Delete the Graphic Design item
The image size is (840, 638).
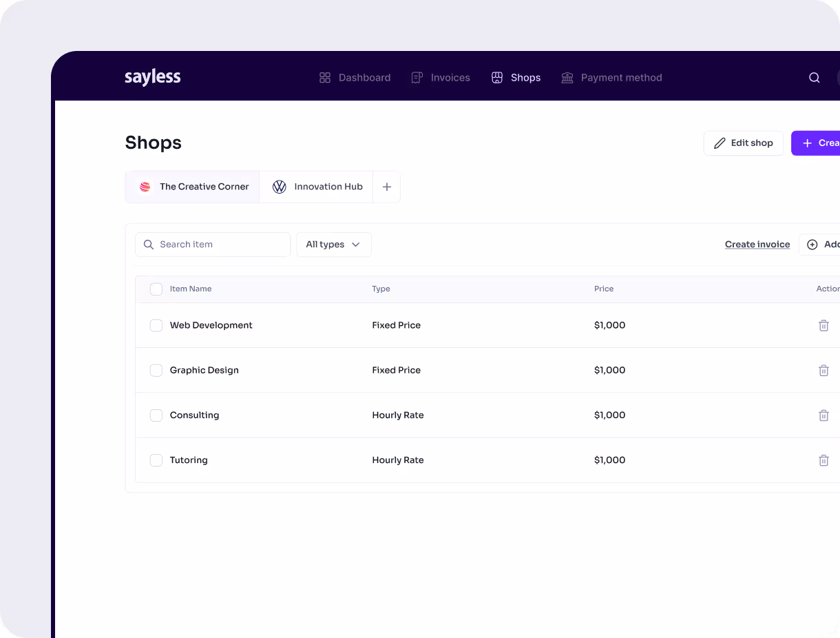click(x=823, y=371)
